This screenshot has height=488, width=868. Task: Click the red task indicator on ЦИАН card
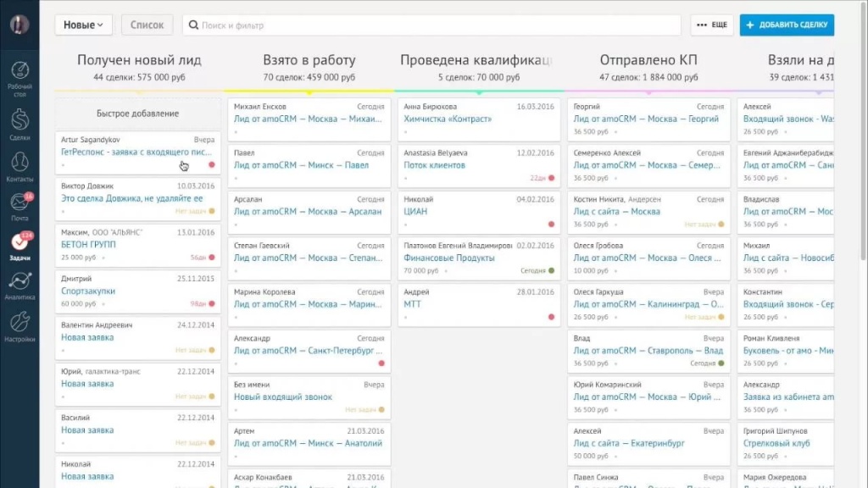tap(551, 224)
